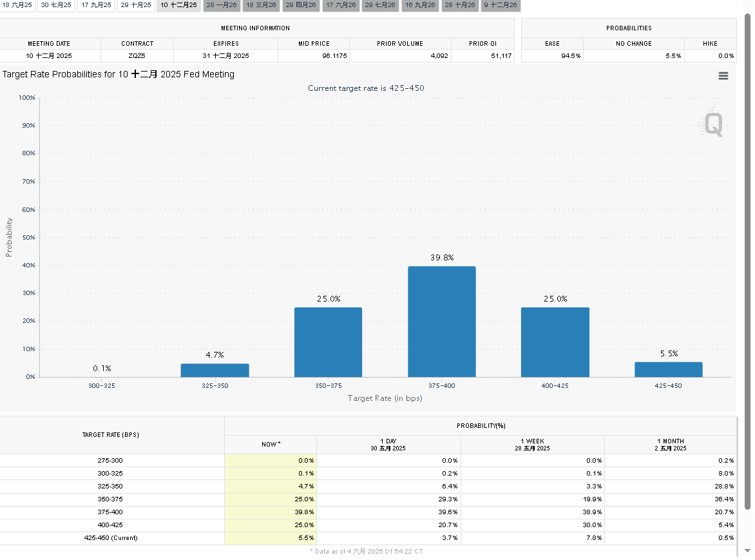Viewport: 755px width, 560px height.
Task: Switch to the 28 十月26 meeting tab
Action: click(x=460, y=5)
